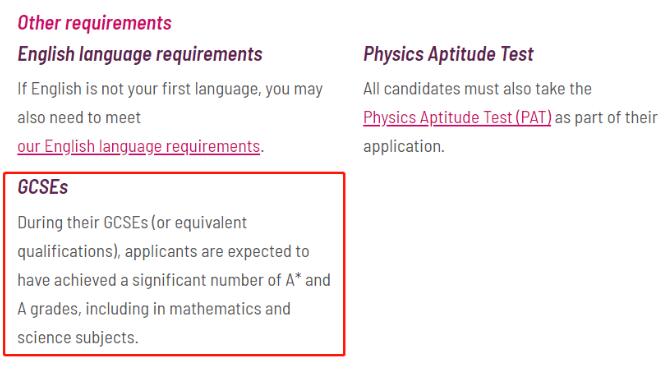This screenshot has height=376, width=667.
Task: Click 'as part of their' text after PAT link
Action: pyautogui.click(x=607, y=118)
